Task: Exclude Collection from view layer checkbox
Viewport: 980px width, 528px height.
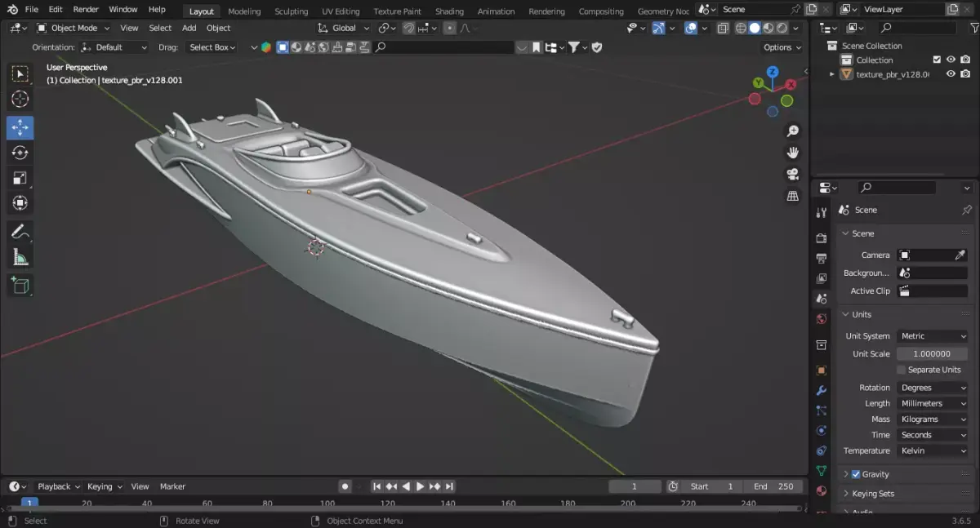Action: (937, 60)
